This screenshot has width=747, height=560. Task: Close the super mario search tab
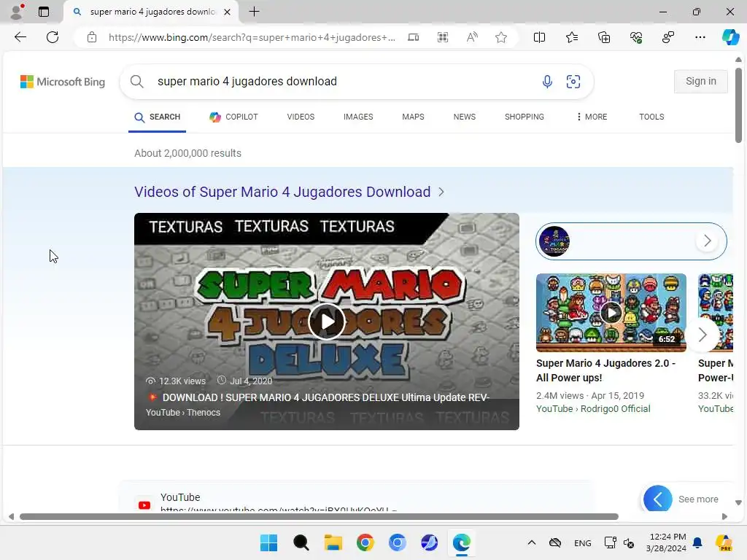[228, 12]
